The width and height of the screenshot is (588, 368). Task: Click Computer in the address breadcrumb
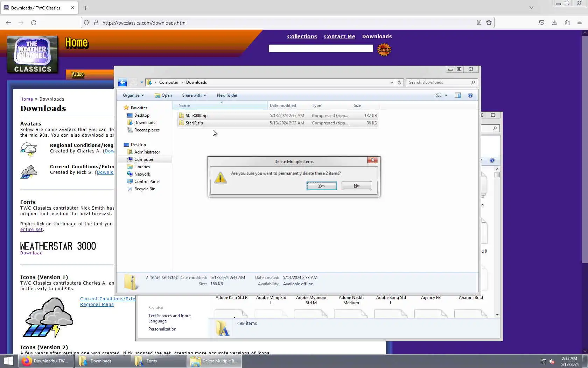pos(169,82)
